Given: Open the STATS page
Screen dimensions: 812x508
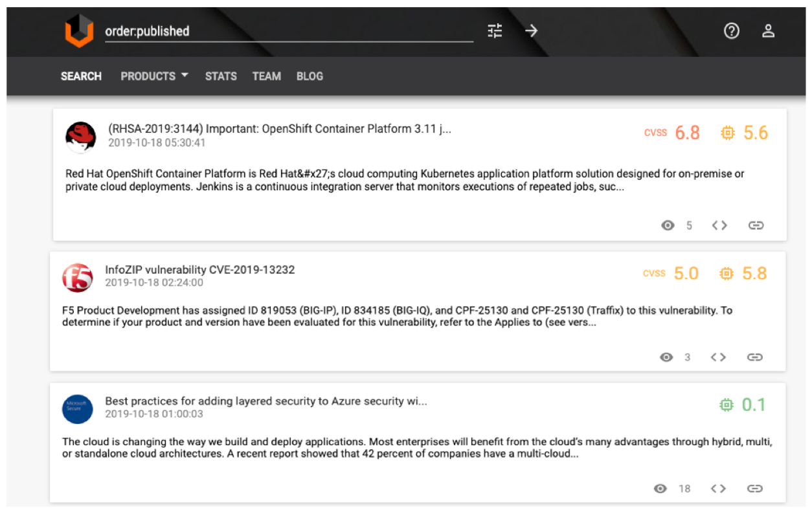Looking at the screenshot, I should 221,76.
